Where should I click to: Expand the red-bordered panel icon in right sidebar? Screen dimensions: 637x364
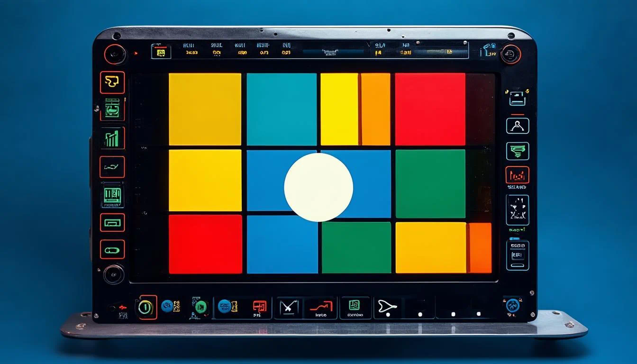(x=517, y=175)
